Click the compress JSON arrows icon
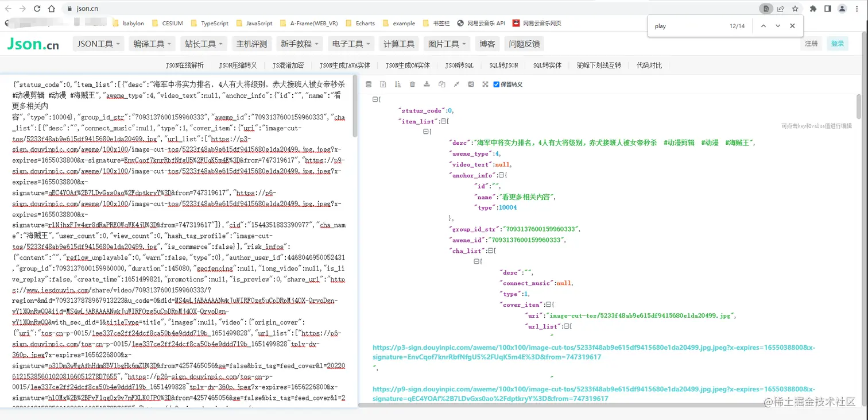The image size is (868, 420). (456, 84)
